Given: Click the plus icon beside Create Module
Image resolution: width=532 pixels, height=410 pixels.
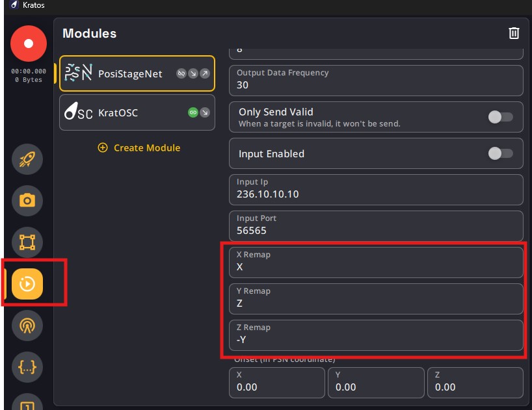Looking at the screenshot, I should [x=103, y=147].
